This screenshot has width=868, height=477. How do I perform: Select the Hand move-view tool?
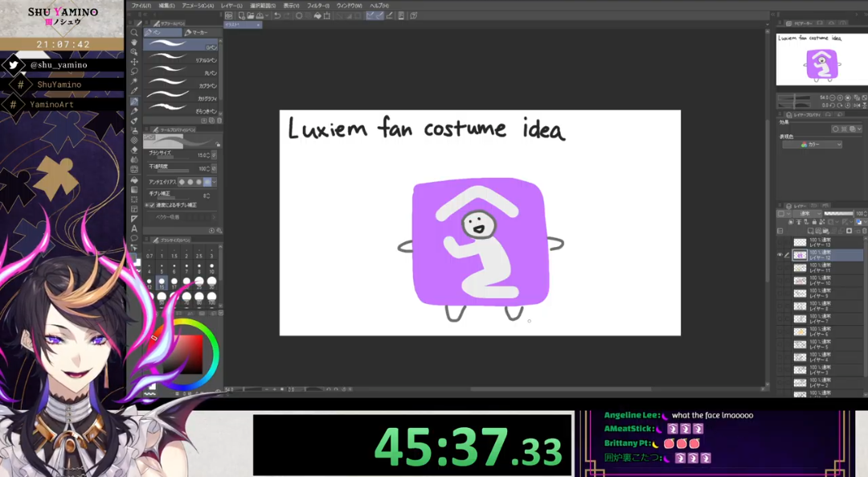pyautogui.click(x=134, y=42)
